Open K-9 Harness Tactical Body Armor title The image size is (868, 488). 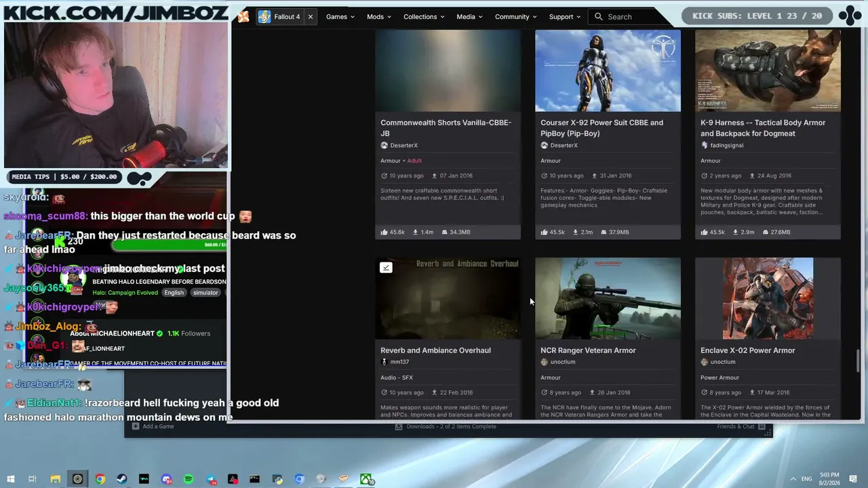pyautogui.click(x=763, y=128)
